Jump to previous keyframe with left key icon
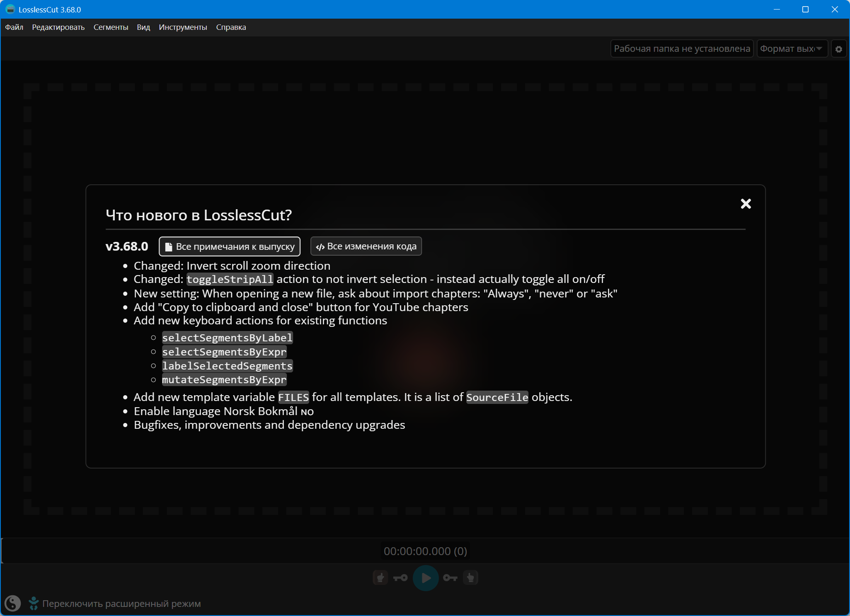Viewport: 850px width, 616px height. click(x=400, y=577)
